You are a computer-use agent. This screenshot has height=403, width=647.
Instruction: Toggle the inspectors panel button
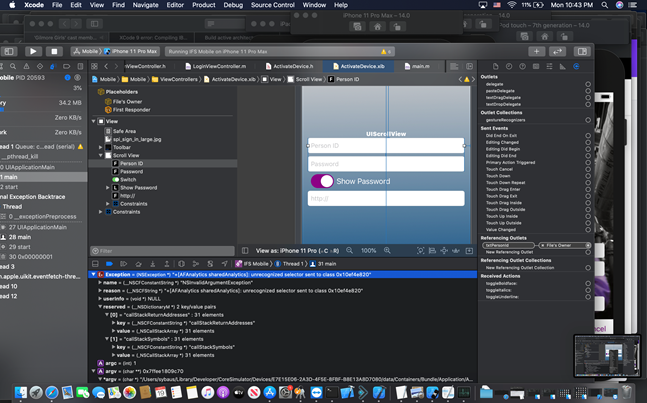582,52
